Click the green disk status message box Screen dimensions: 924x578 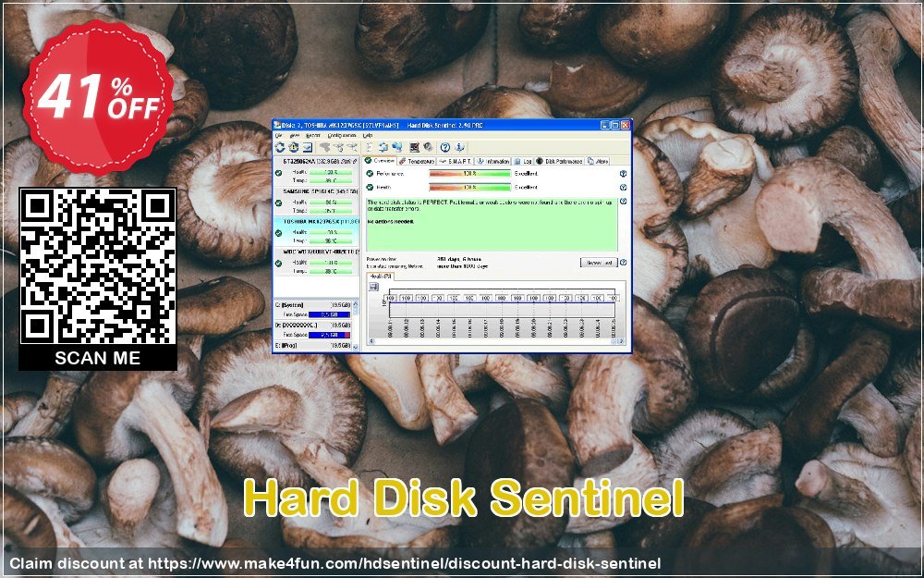point(492,225)
